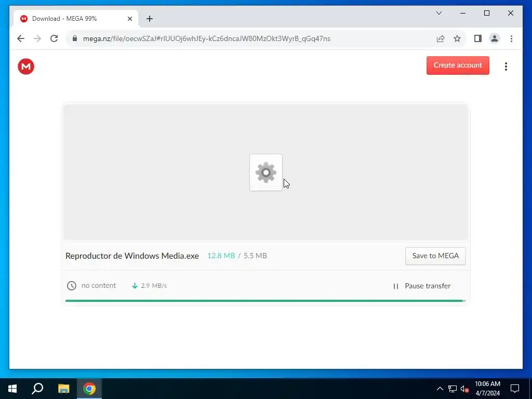Click Save to MEGA button
Image resolution: width=532 pixels, height=399 pixels.
click(435, 256)
